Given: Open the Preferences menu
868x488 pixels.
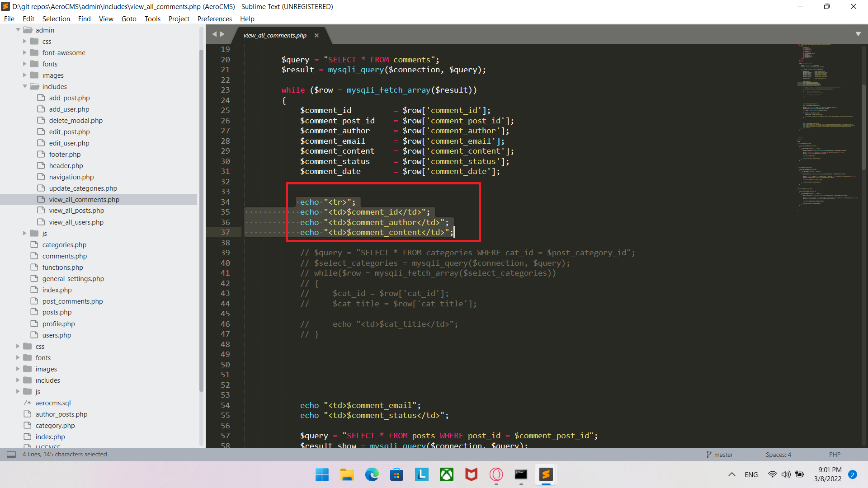Looking at the screenshot, I should tap(214, 19).
